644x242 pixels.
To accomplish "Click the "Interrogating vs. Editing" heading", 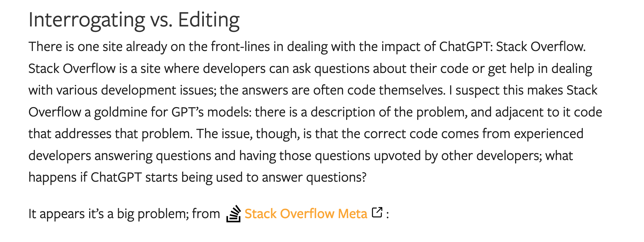I will point(134,20).
